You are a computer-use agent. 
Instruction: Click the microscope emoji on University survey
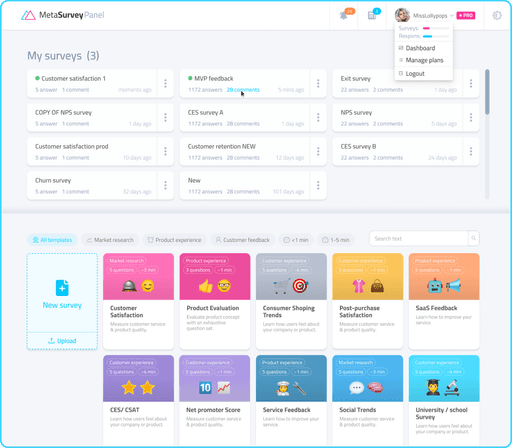452,388
